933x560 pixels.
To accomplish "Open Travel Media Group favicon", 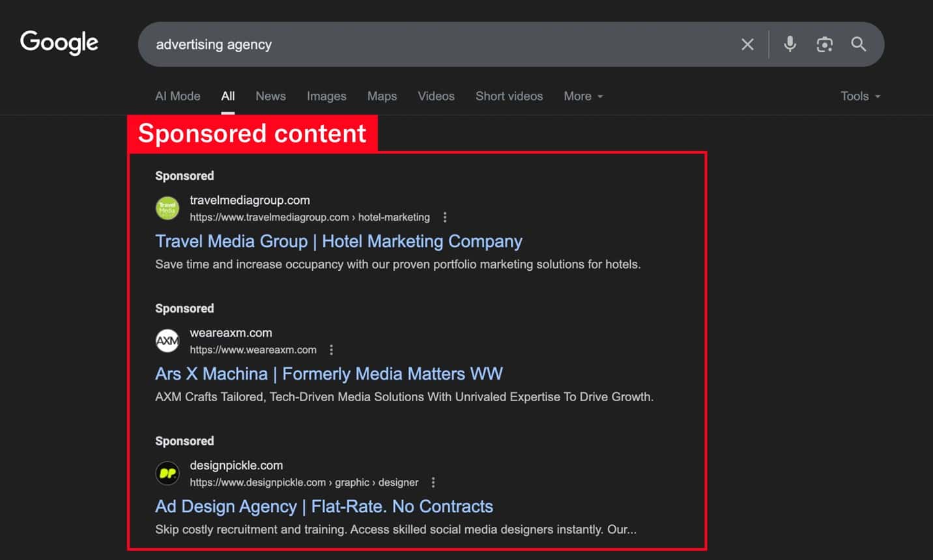I will point(167,208).
